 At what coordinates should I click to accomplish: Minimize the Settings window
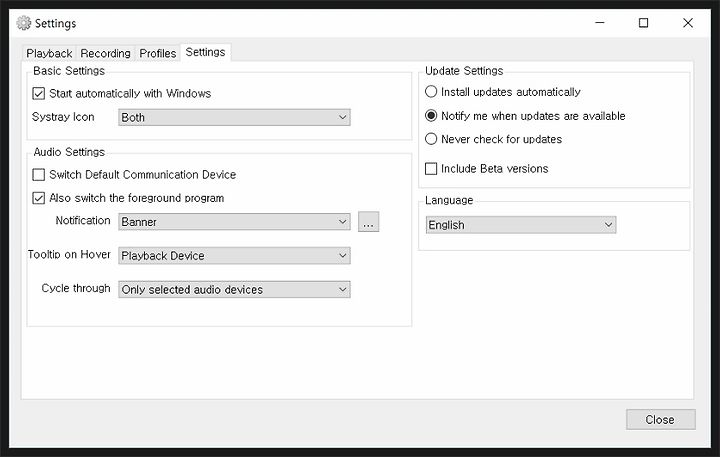click(600, 23)
